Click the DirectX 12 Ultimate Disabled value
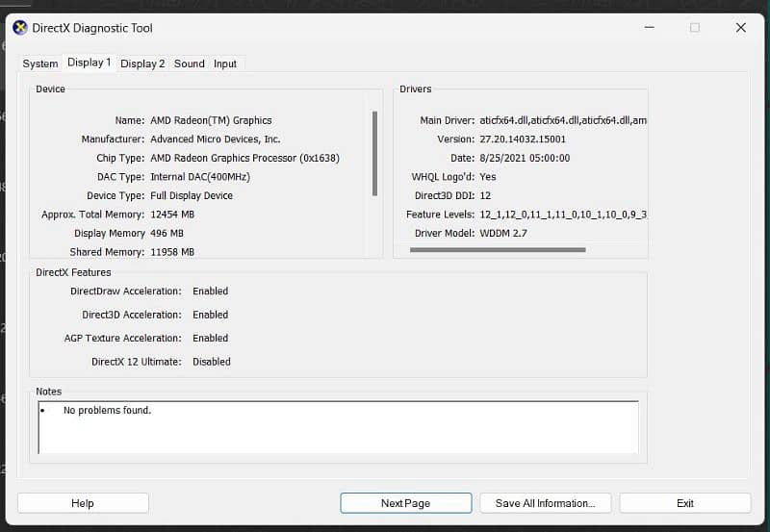The height and width of the screenshot is (532, 770). [x=211, y=362]
